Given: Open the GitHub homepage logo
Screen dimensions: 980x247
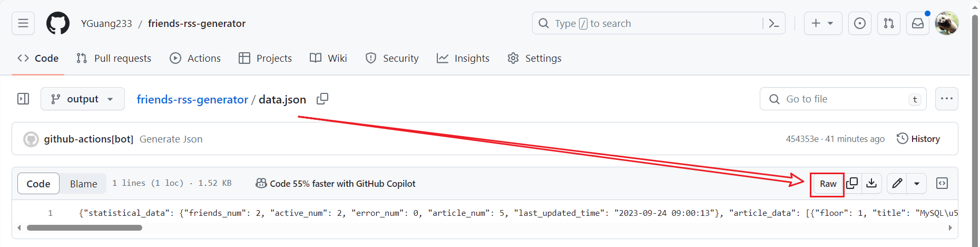Looking at the screenshot, I should [58, 23].
